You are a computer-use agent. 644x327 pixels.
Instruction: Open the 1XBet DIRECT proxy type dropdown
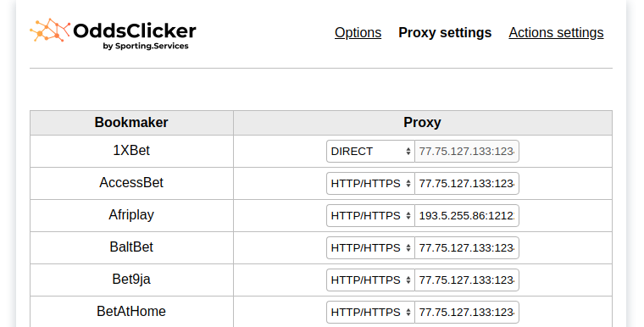coord(370,151)
